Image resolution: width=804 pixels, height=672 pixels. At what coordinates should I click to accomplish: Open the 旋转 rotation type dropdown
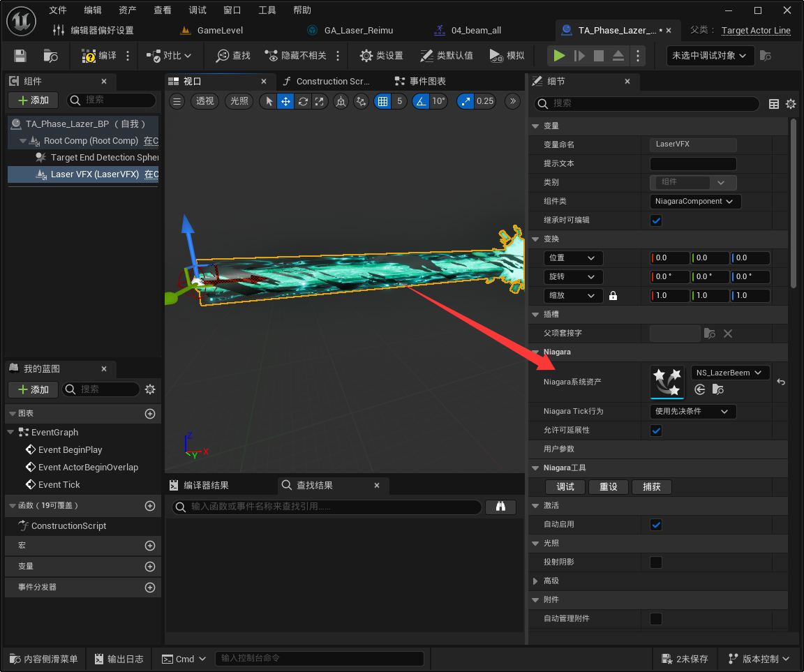click(573, 277)
